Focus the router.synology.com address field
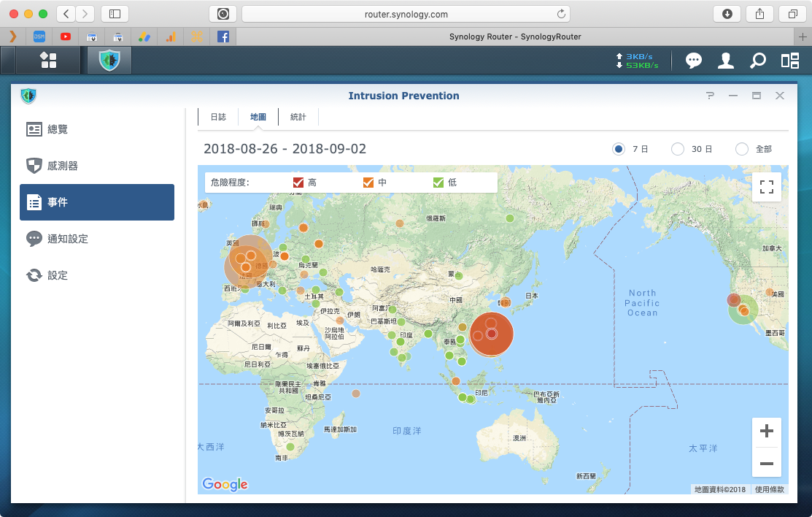Image resolution: width=812 pixels, height=517 pixels. (406, 14)
